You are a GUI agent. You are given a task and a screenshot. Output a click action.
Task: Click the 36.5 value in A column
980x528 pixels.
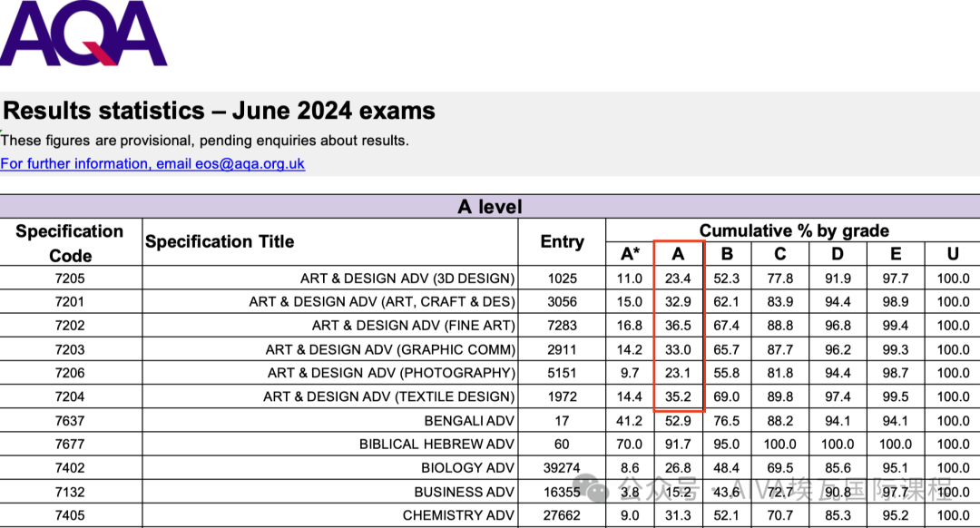[x=678, y=326]
